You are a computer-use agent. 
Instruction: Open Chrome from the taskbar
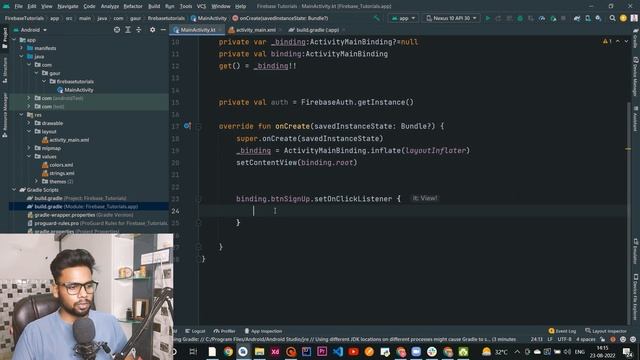point(228,351)
